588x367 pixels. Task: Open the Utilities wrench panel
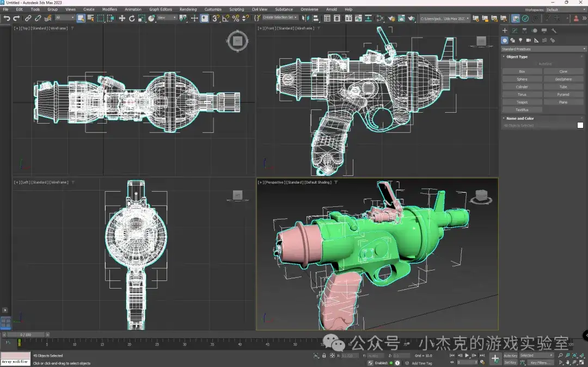tap(554, 31)
